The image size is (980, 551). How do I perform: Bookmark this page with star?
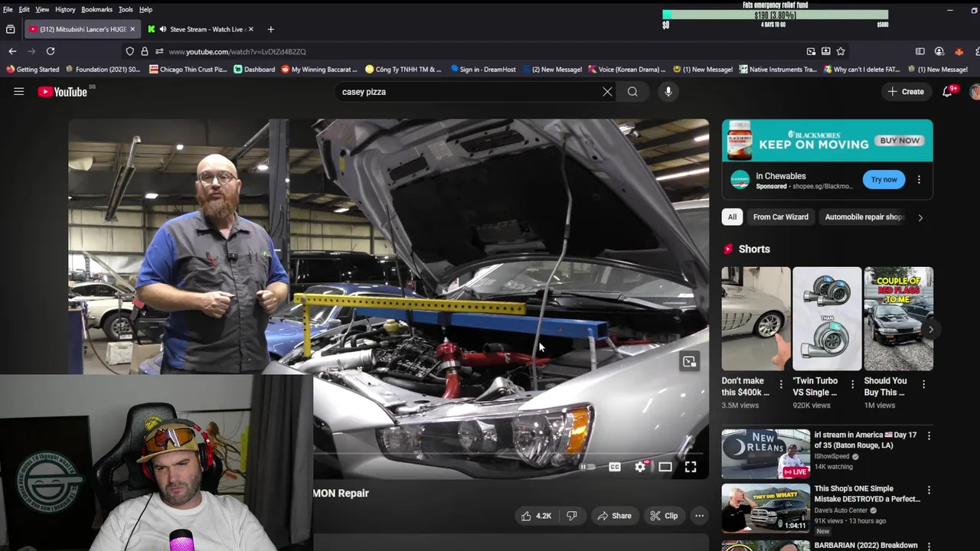841,51
